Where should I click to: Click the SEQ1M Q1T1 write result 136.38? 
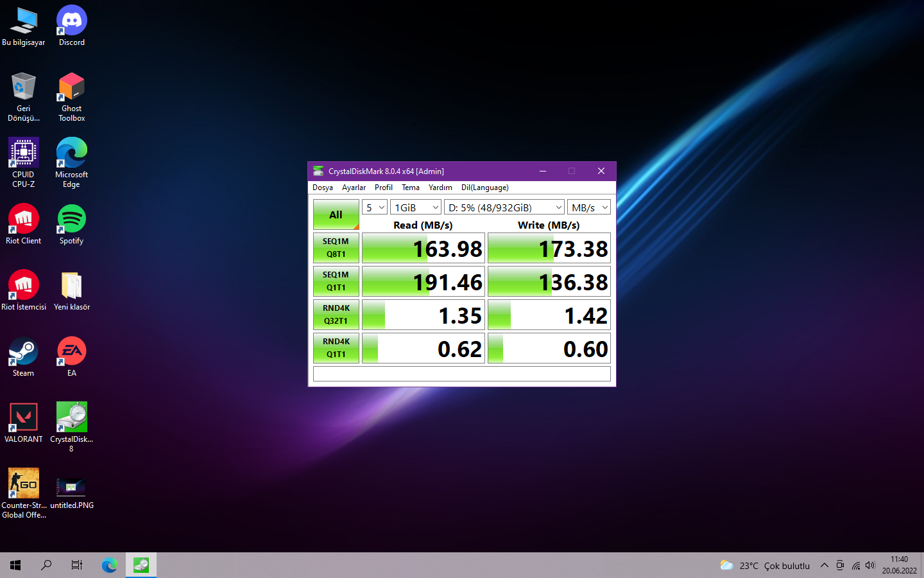click(x=549, y=281)
